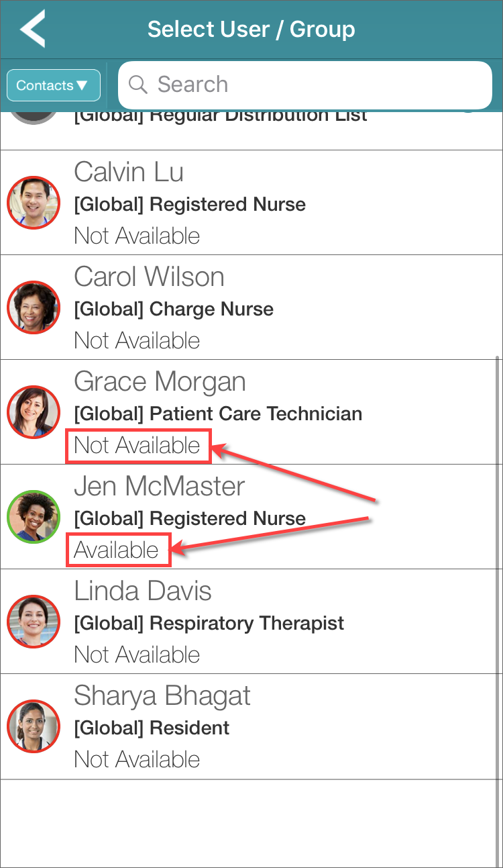Select Sharya Bhagat's avatar image
This screenshot has height=868, width=503.
(34, 727)
